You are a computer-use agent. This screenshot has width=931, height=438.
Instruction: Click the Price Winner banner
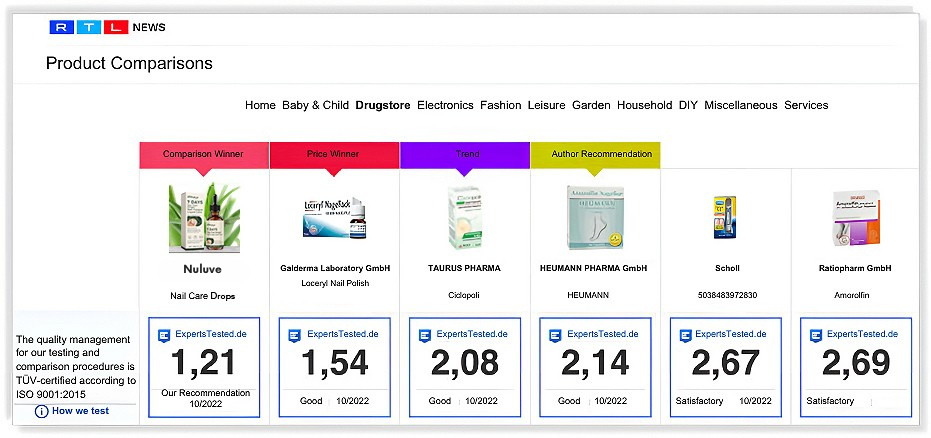click(x=334, y=155)
